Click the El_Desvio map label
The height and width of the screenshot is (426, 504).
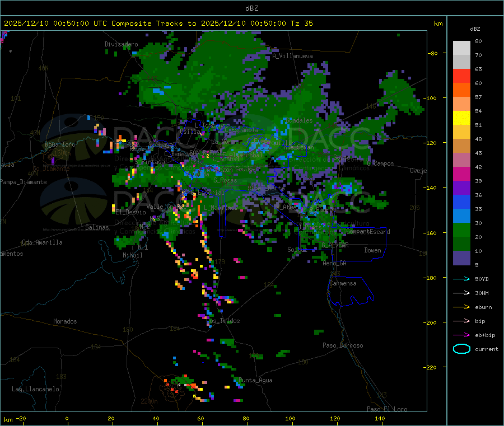point(131,212)
